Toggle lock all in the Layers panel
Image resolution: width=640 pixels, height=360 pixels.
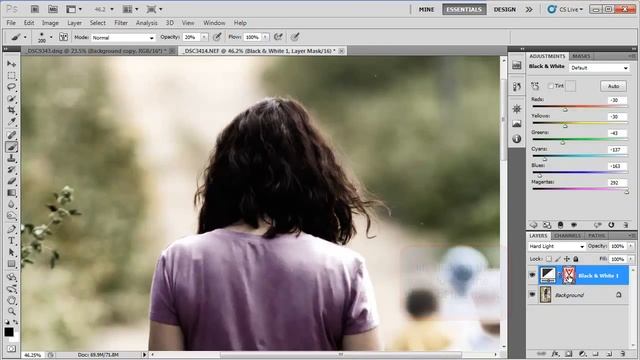(576, 259)
